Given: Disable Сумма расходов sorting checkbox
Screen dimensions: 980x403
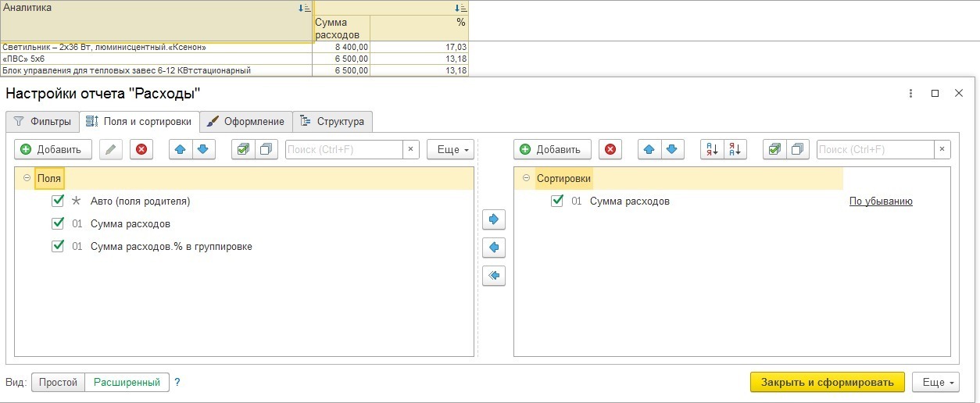Looking at the screenshot, I should point(556,201).
